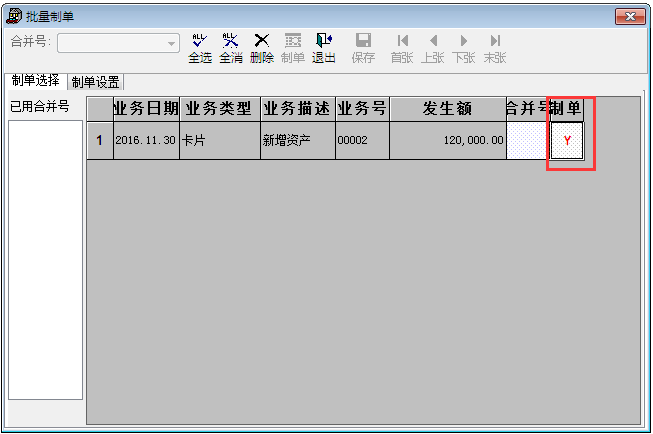Go to previous voucher with 上张
This screenshot has width=653, height=434.
click(433, 48)
